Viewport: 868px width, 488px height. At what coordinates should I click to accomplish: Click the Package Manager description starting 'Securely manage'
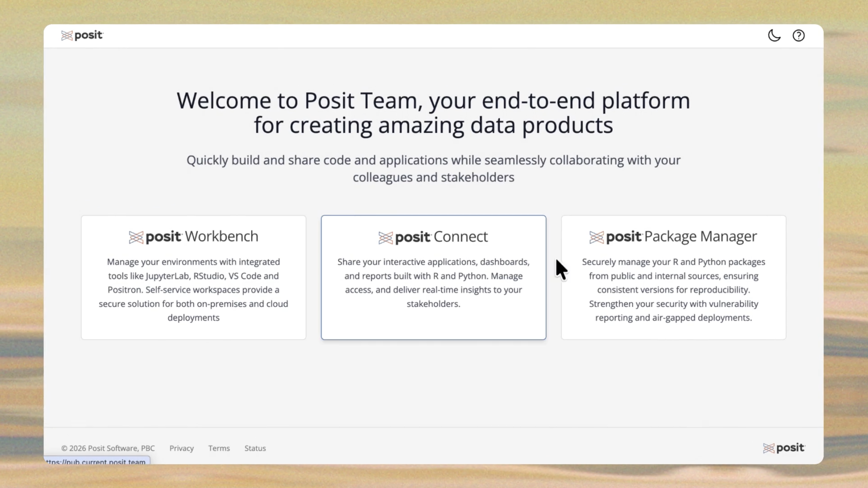coord(673,289)
